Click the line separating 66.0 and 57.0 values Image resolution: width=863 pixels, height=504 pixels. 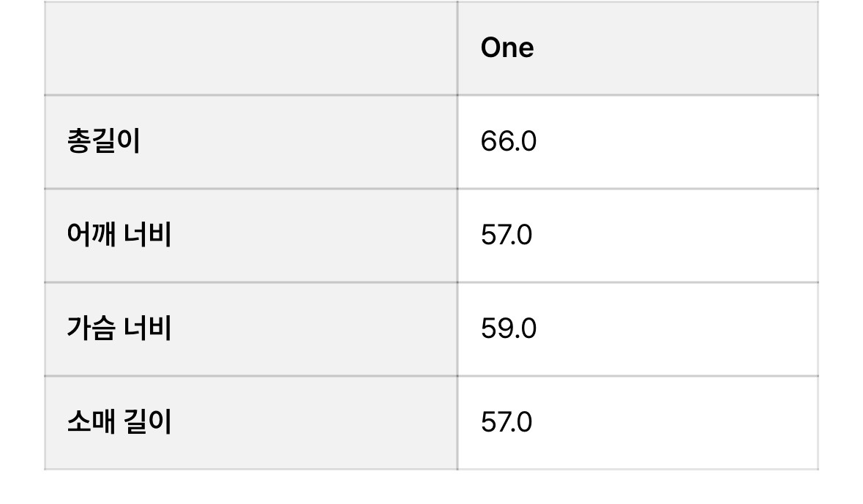pos(637,189)
